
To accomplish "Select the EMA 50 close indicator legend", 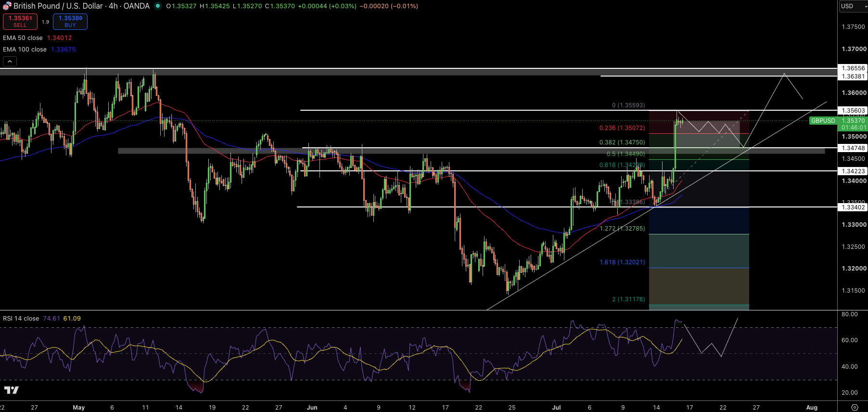I will click(23, 38).
